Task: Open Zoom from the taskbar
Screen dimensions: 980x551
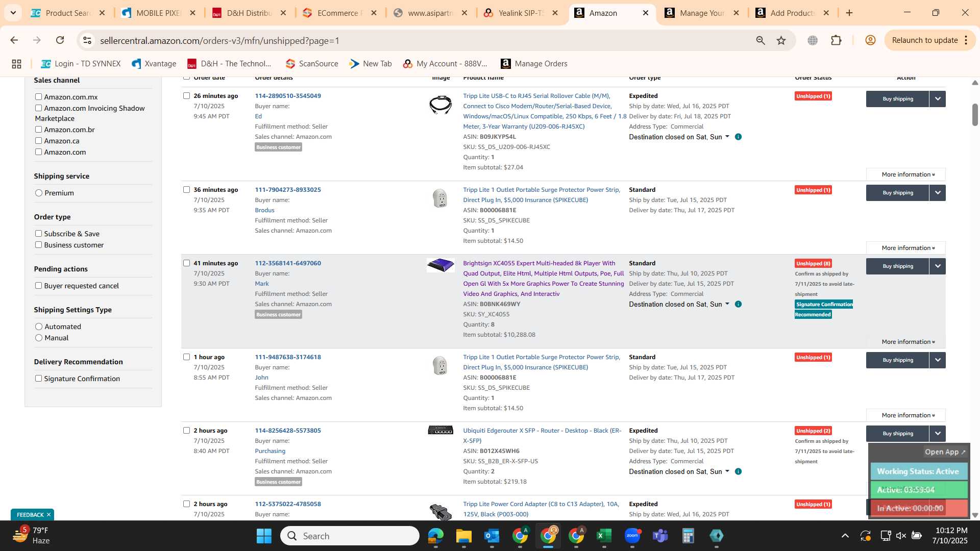Action: [x=632, y=536]
